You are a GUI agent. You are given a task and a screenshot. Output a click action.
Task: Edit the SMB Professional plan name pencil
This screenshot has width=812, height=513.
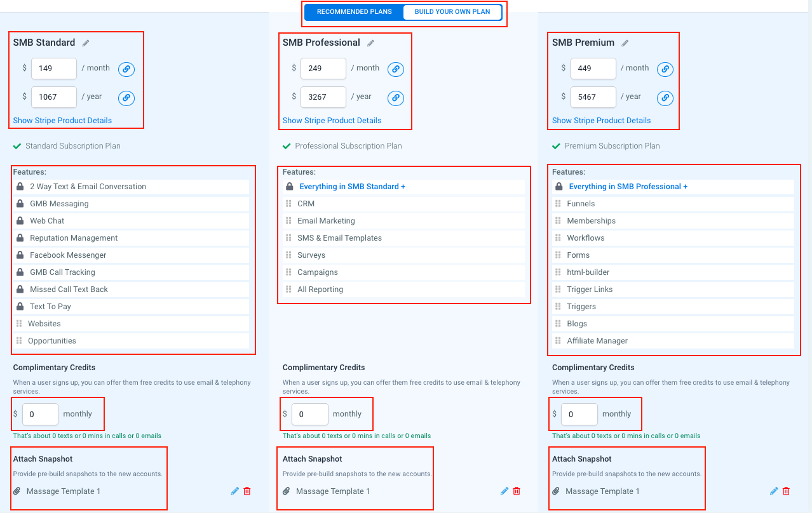[371, 43]
